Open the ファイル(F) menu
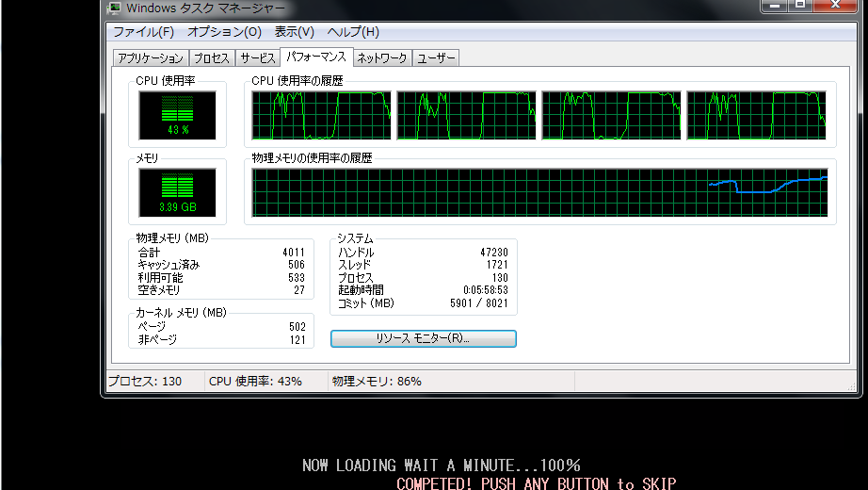Image resolution: width=868 pixels, height=490 pixels. (143, 32)
